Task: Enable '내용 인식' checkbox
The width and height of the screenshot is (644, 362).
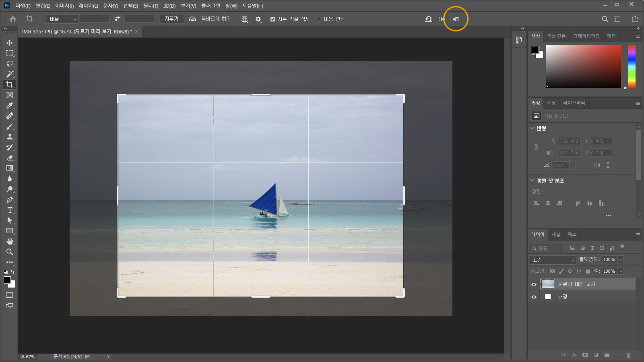Action: pyautogui.click(x=319, y=19)
